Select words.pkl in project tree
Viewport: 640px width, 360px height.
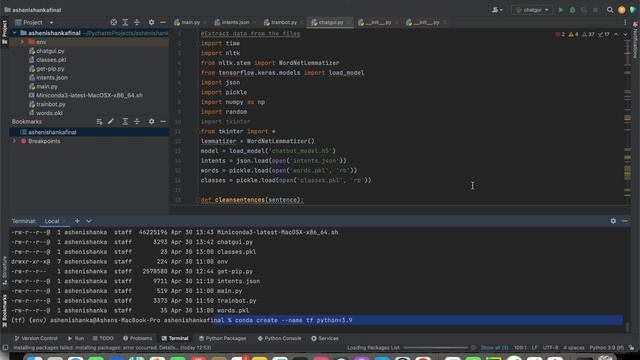49,113
